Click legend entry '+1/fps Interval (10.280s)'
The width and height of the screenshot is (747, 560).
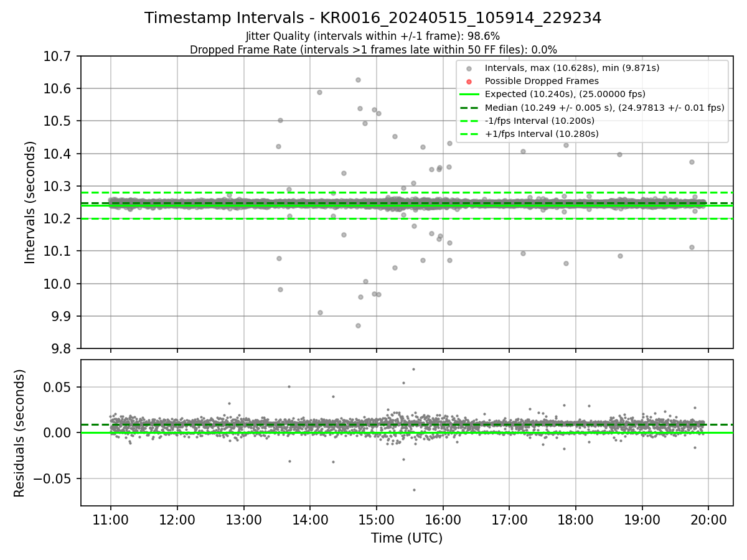click(x=542, y=134)
